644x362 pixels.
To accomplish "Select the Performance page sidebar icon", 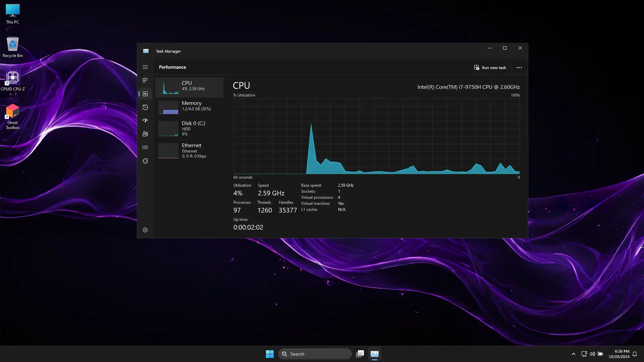I will (x=145, y=94).
